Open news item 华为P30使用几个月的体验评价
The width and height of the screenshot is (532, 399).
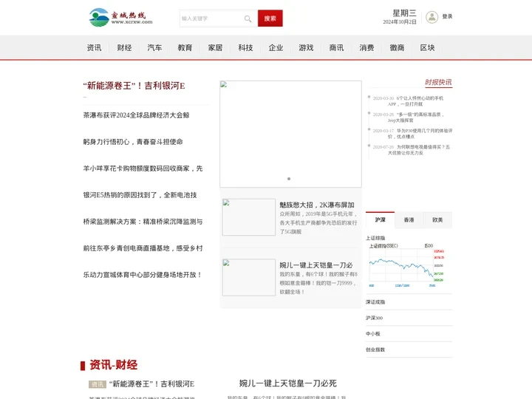420,134
